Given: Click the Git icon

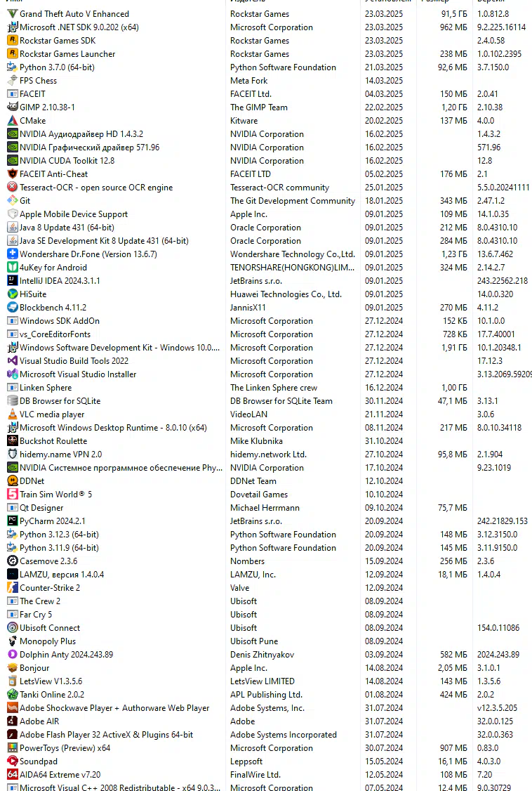Looking at the screenshot, I should click(x=12, y=201).
